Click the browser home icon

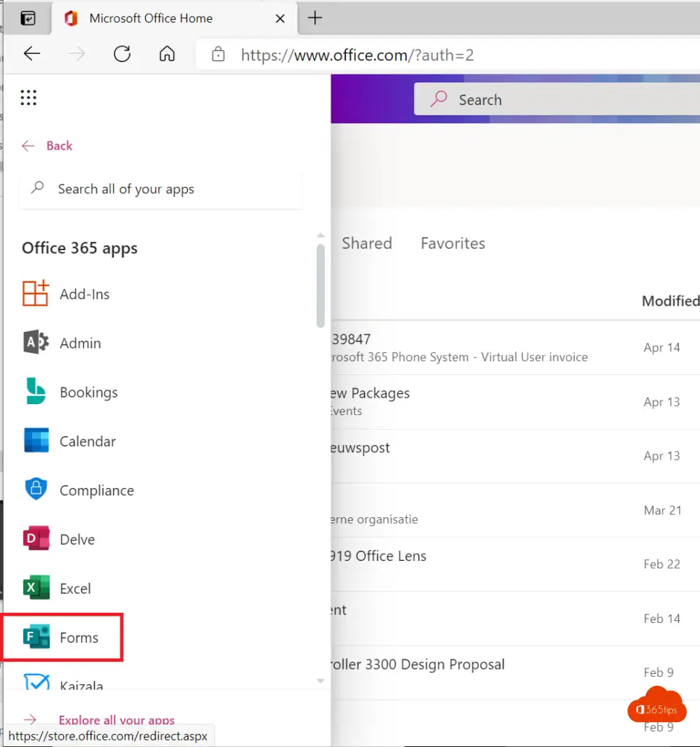167,54
